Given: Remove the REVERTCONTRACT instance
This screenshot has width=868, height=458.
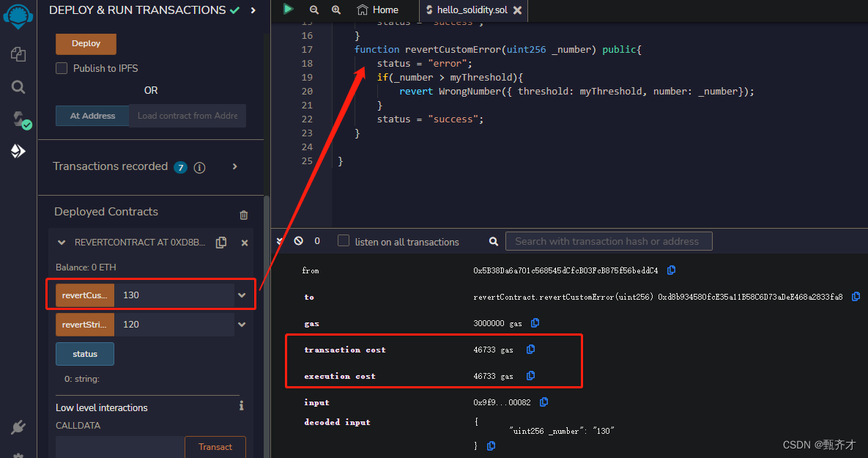Looking at the screenshot, I should tap(245, 243).
